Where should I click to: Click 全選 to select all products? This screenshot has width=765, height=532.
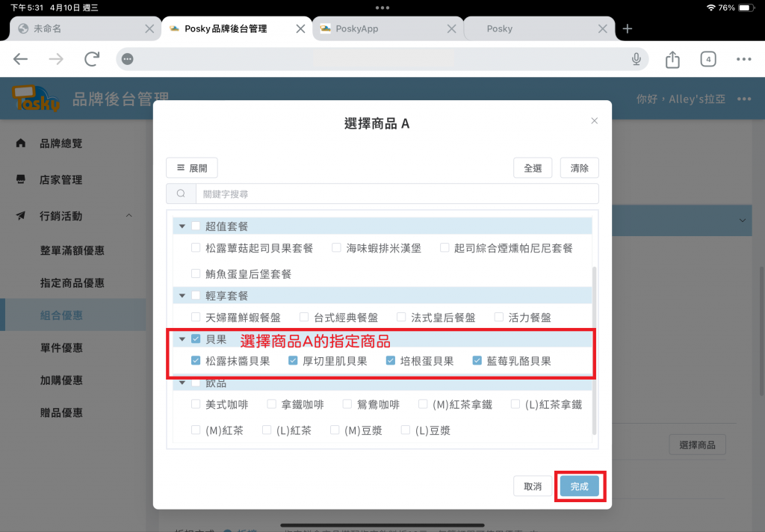533,168
